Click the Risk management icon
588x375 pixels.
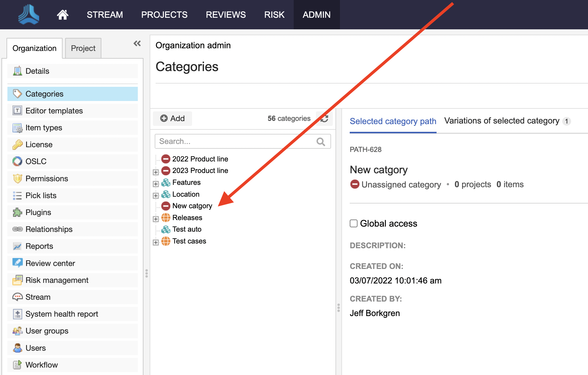tap(17, 280)
